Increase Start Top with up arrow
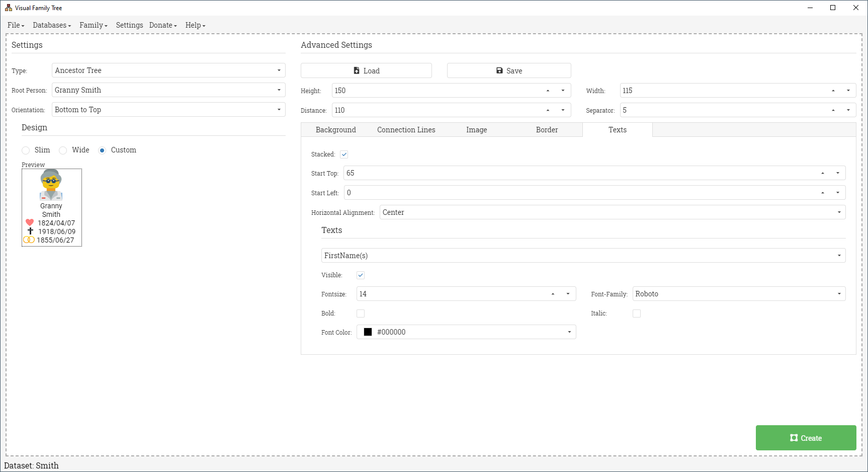The width and height of the screenshot is (868, 472). 823,173
